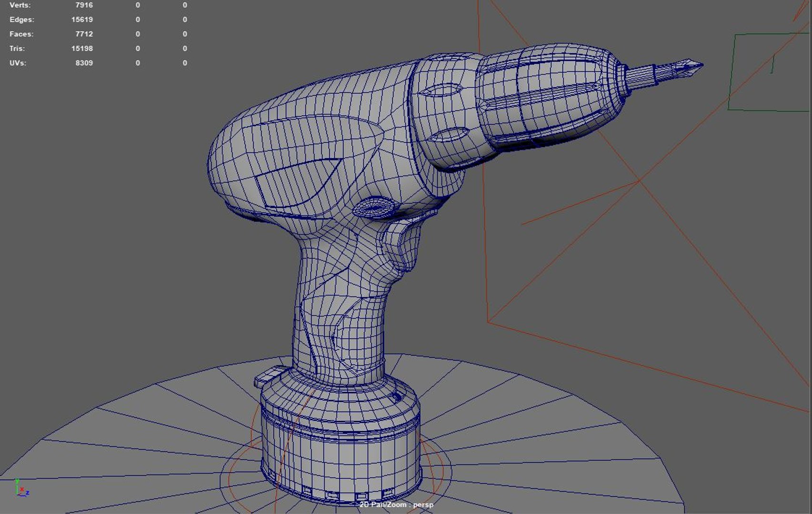Click the Verts count 7916
This screenshot has width=812, height=514.
pyautogui.click(x=84, y=5)
